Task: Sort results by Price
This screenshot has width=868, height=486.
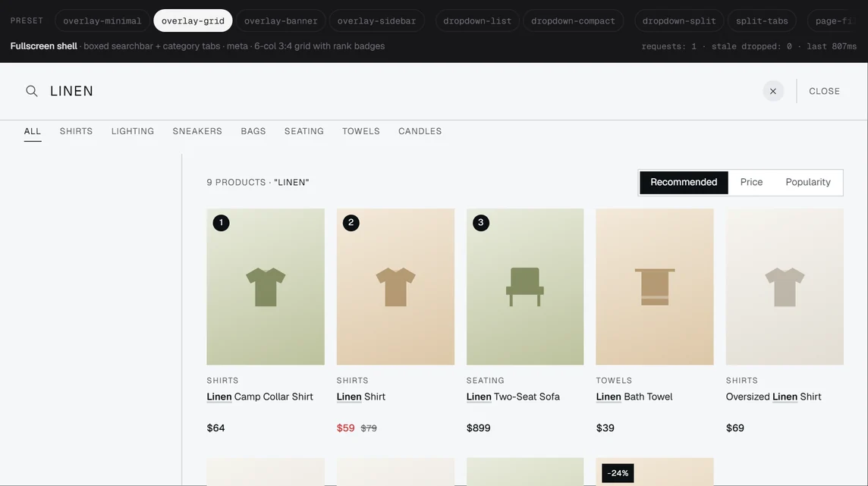Action: (x=751, y=183)
